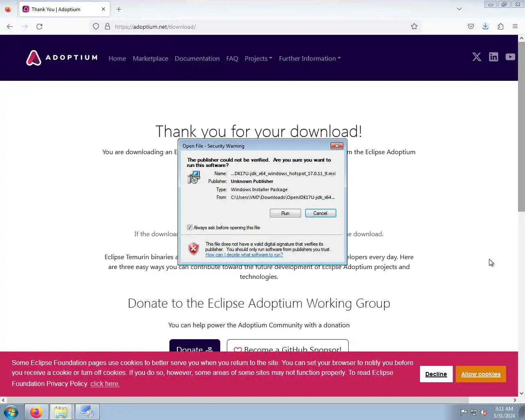The image size is (525, 420).
Task: Decline cookies in the banner
Action: click(x=436, y=374)
